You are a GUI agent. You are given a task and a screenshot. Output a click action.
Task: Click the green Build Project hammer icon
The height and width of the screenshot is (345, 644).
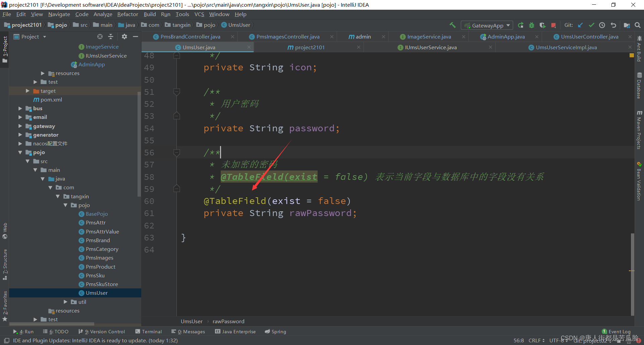[x=452, y=25]
